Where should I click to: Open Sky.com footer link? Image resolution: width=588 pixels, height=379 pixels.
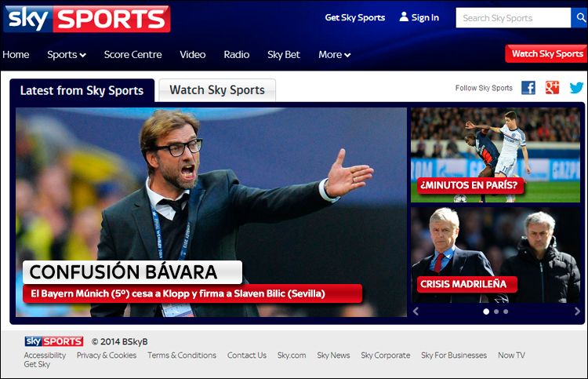point(292,355)
